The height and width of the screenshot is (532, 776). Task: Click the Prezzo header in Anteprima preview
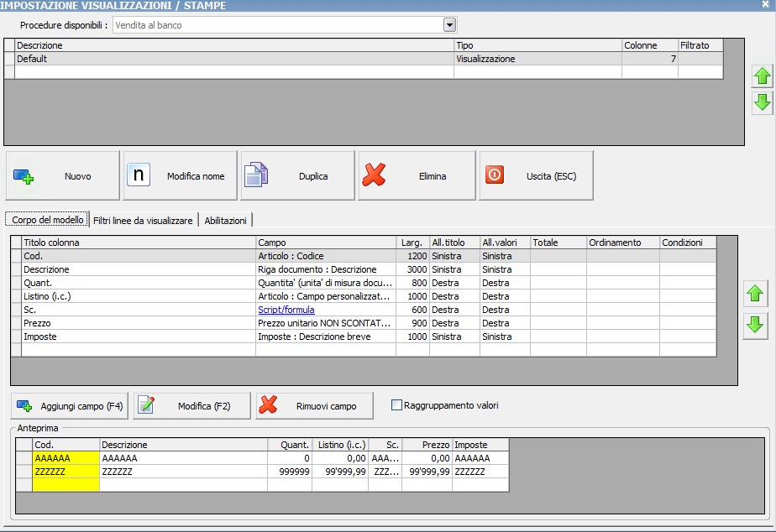427,445
